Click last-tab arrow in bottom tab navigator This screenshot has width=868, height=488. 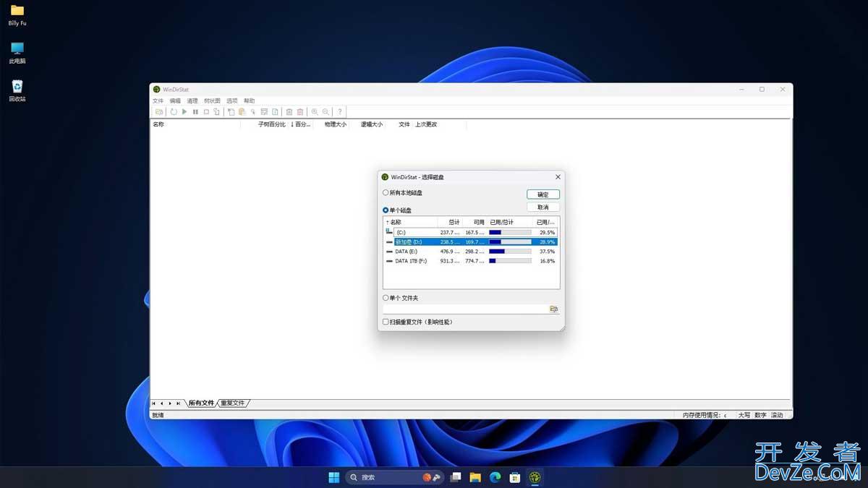click(x=179, y=403)
